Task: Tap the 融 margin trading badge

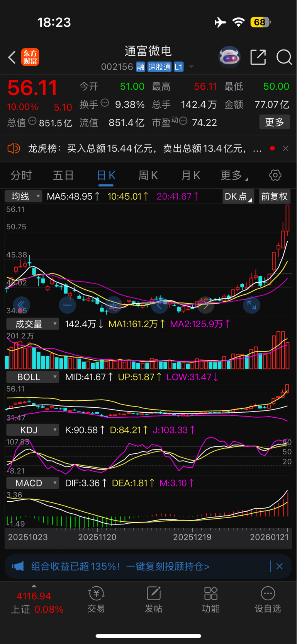Action: pos(141,67)
